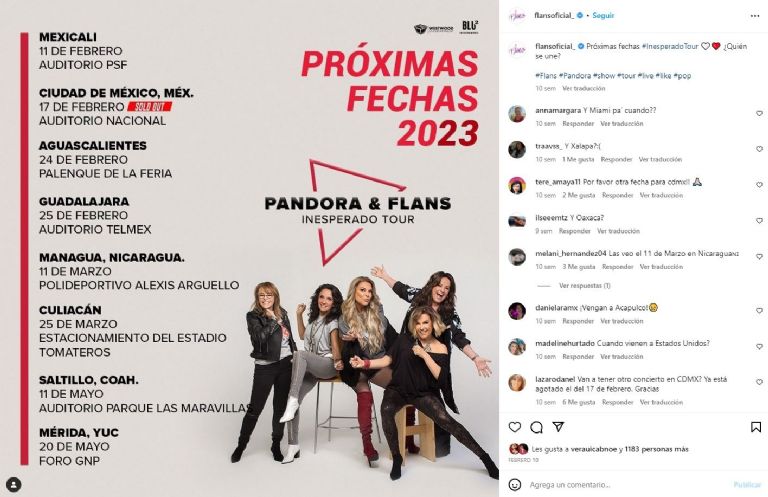Like tere_amaya11's comment heart
Viewport: 768px width, 497px height.
[x=759, y=185]
